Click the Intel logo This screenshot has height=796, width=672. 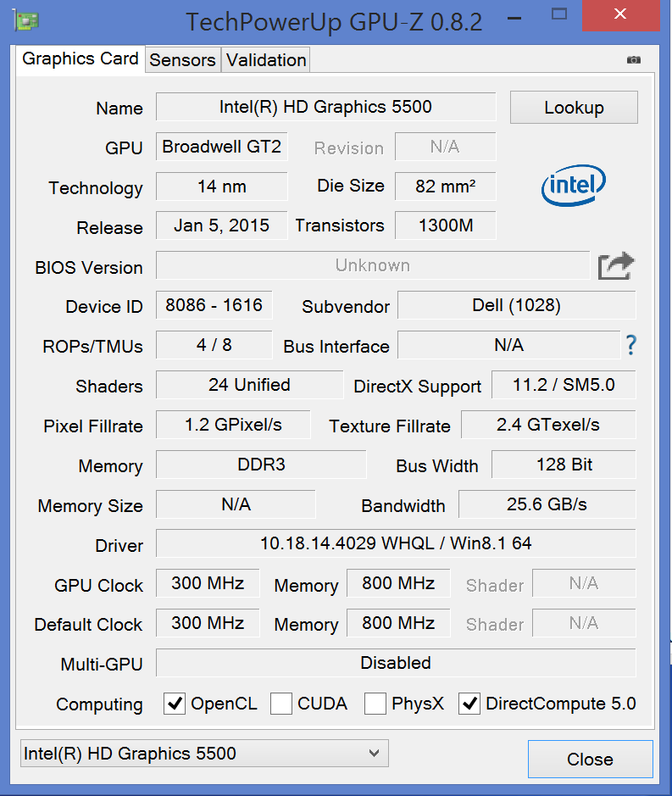[574, 185]
